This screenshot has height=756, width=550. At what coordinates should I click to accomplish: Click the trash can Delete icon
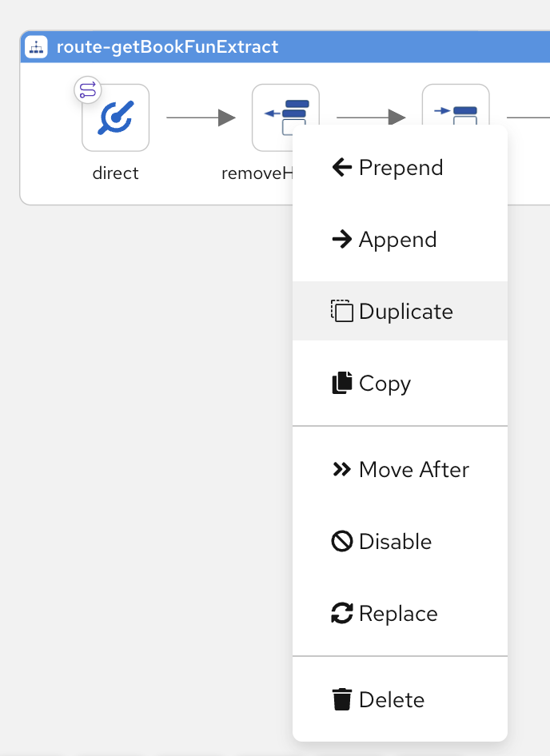341,699
